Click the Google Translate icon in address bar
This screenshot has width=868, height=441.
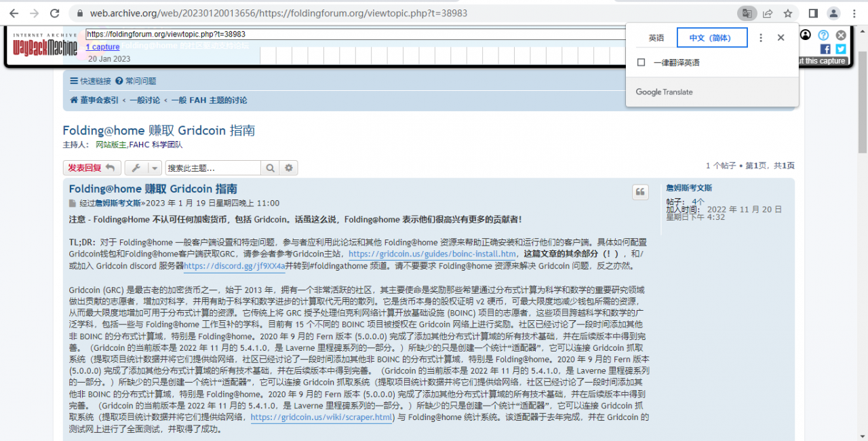pyautogui.click(x=747, y=13)
